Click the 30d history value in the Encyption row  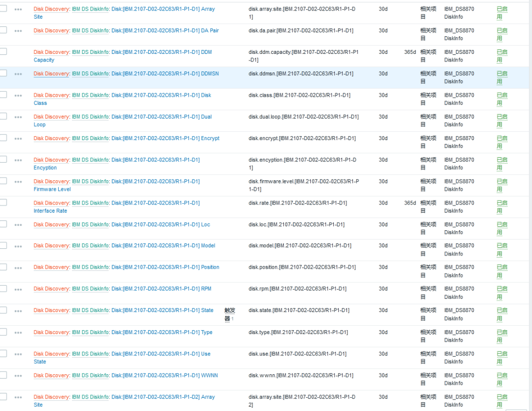coord(383,160)
